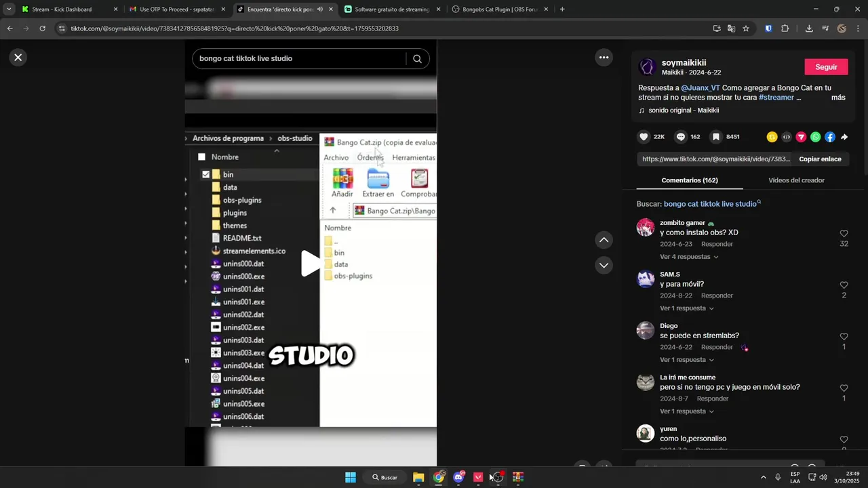Click Responder on Diego's comment

[717, 347]
